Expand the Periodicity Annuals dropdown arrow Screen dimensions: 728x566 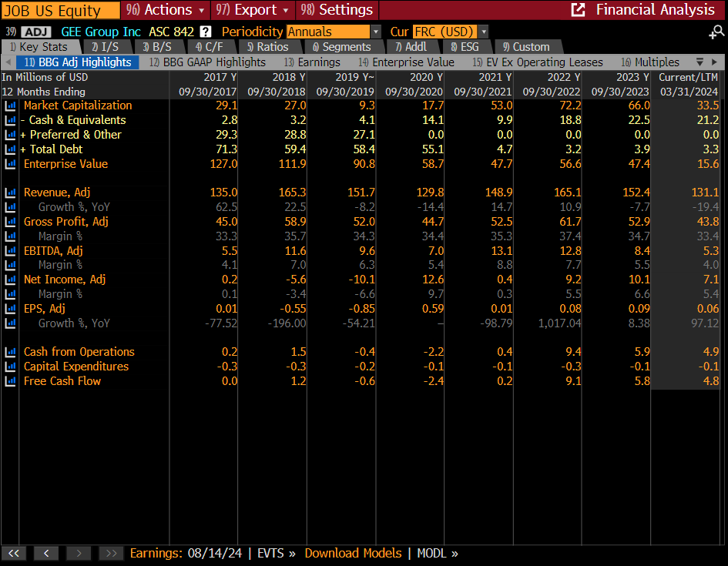coord(376,32)
